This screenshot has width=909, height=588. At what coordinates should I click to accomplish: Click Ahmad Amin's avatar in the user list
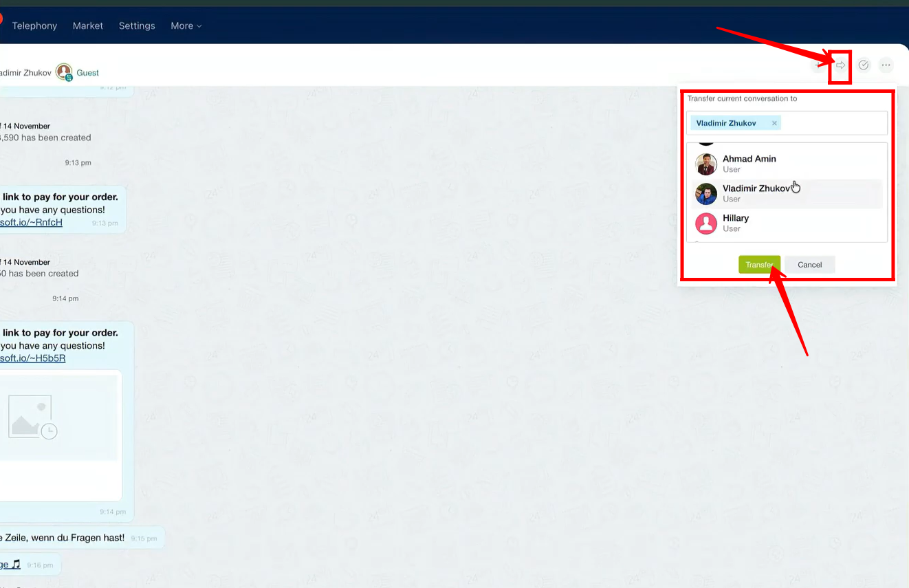pyautogui.click(x=706, y=164)
